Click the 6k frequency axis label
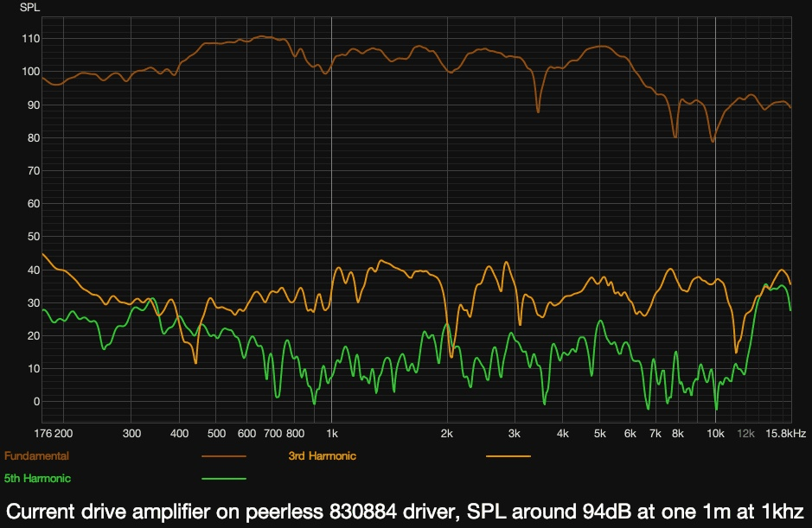 pos(630,434)
